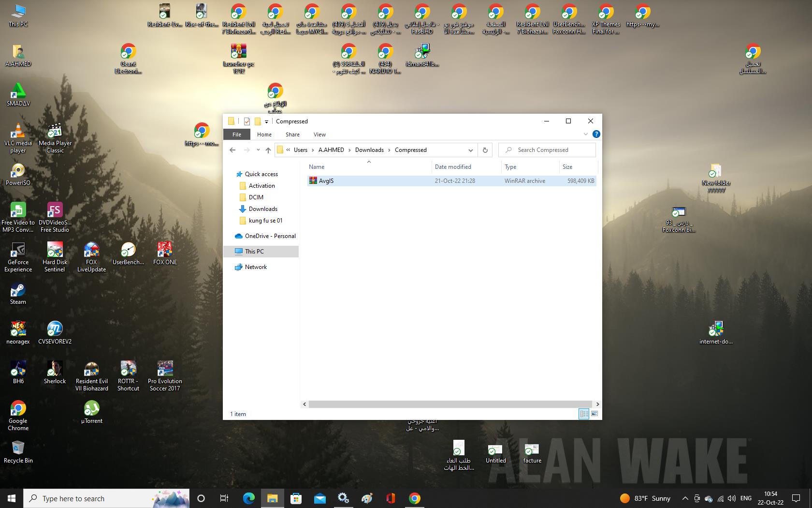Switch to details view layout

point(584,414)
